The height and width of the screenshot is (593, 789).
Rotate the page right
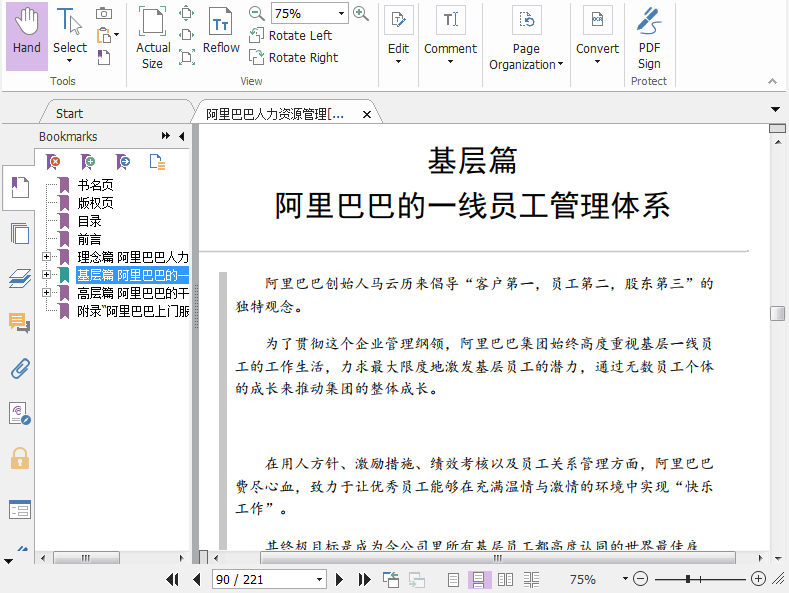(x=294, y=57)
